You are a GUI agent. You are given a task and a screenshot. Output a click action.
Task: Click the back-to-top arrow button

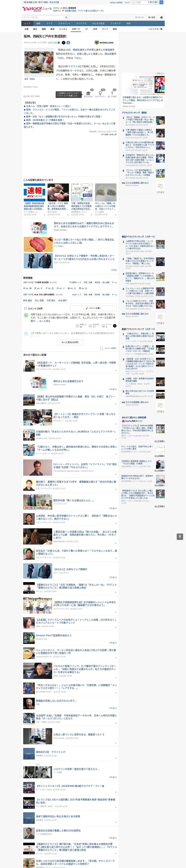pyautogui.click(x=180, y=536)
